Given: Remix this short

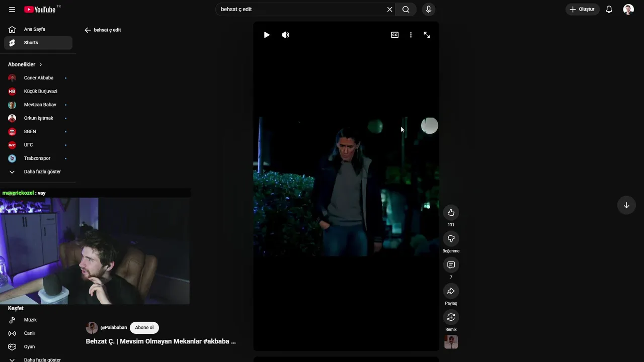Looking at the screenshot, I should tap(451, 317).
